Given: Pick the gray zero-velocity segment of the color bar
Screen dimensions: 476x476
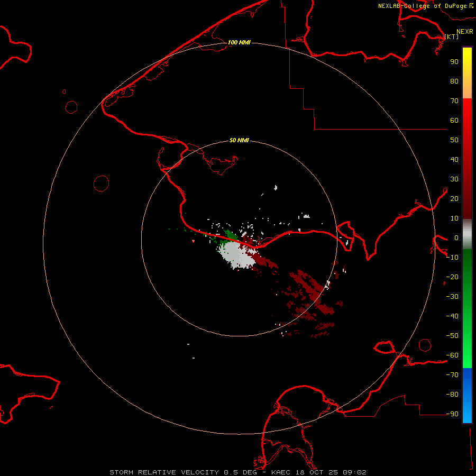Looking at the screenshot, I should point(467,234).
